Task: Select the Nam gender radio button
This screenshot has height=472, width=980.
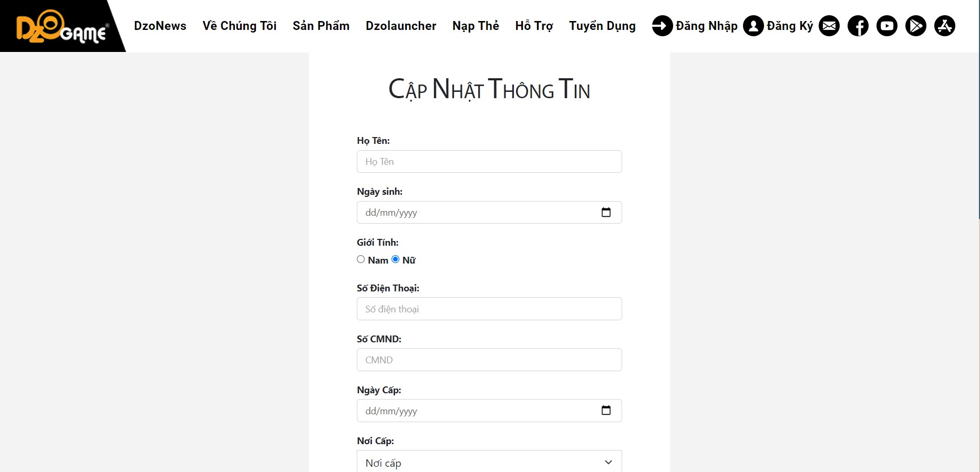Action: click(360, 259)
